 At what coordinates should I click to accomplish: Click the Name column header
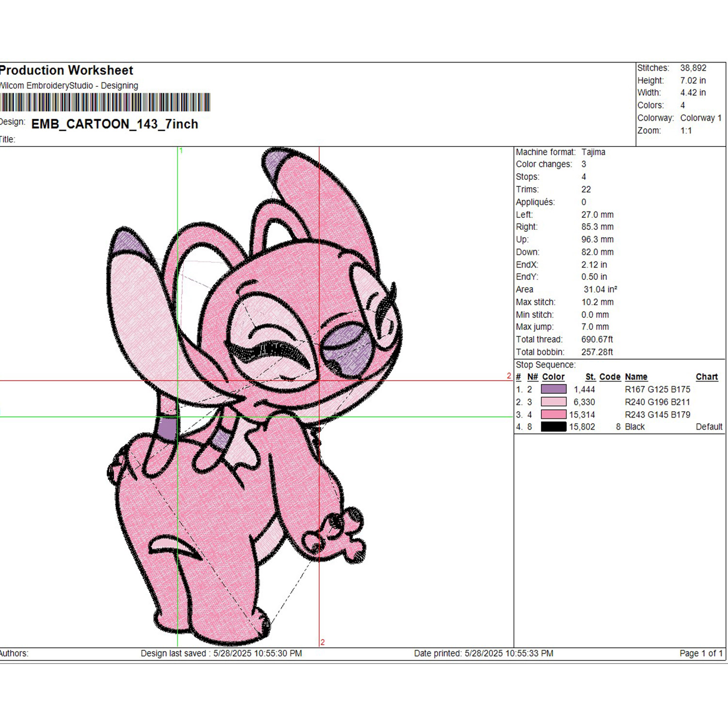636,377
